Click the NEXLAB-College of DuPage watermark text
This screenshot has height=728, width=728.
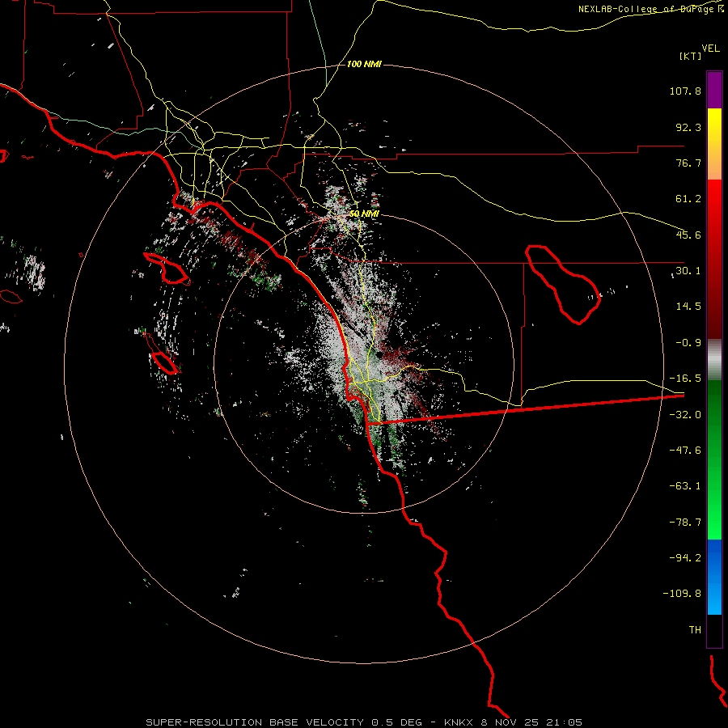650,9
